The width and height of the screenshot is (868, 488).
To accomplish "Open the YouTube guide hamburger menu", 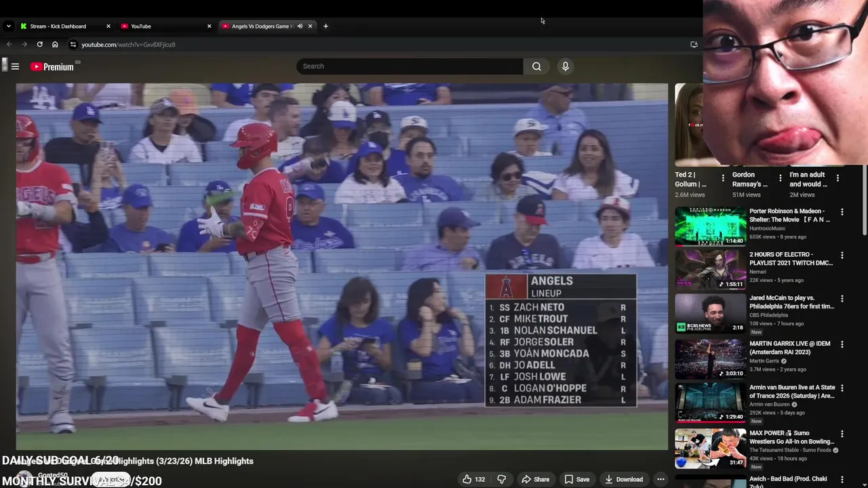I will coord(15,66).
